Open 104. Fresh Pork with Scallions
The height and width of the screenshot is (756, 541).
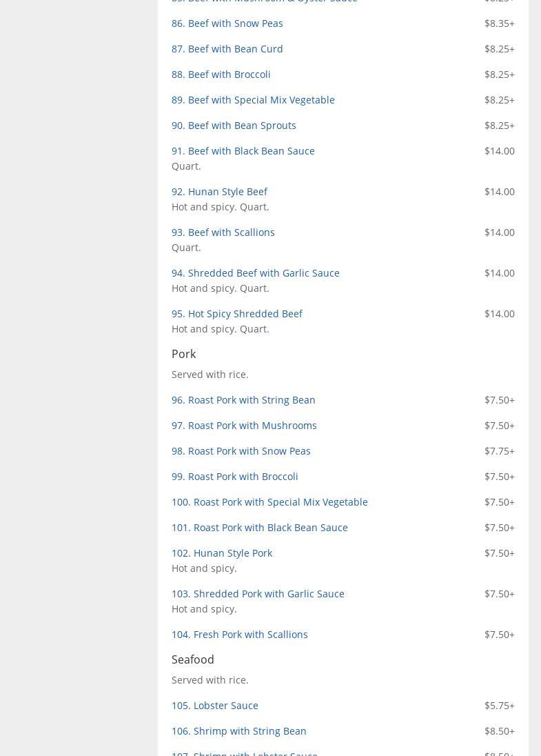click(239, 635)
